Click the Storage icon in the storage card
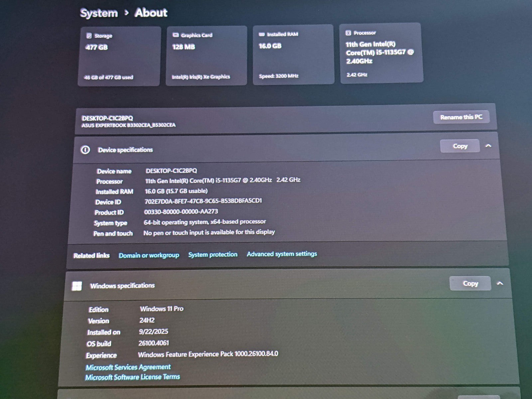Screen dimensions: 532x399 pos(89,36)
